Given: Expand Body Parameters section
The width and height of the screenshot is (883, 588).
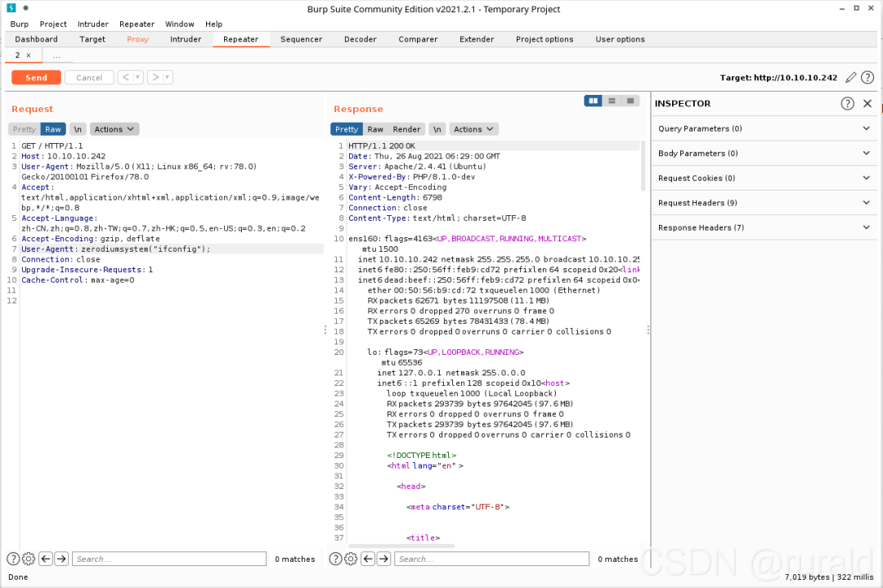Looking at the screenshot, I should pos(764,153).
